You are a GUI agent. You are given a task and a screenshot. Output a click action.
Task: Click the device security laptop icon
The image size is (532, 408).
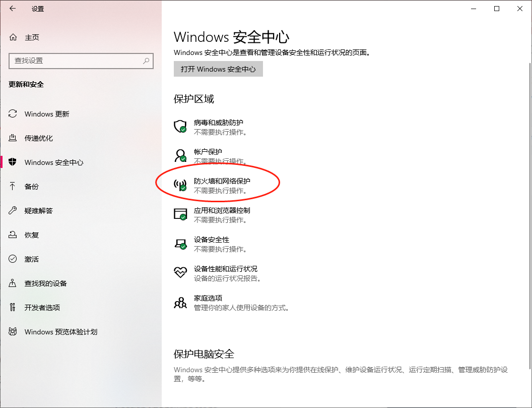pyautogui.click(x=180, y=244)
